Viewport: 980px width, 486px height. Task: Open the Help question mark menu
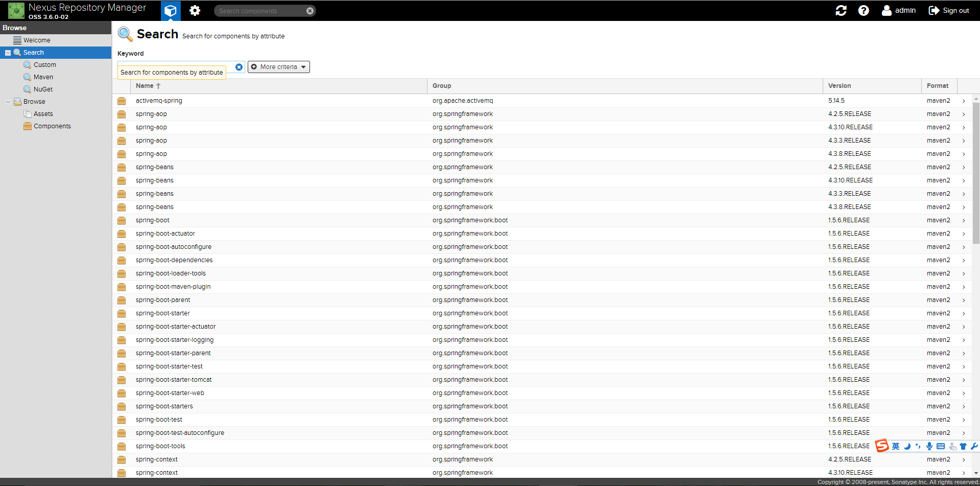pos(864,10)
